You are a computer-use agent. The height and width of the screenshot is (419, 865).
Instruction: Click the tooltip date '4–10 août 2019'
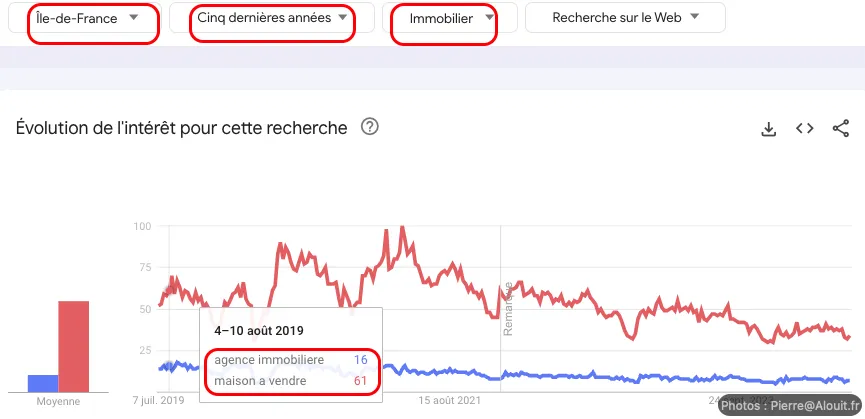click(x=259, y=331)
